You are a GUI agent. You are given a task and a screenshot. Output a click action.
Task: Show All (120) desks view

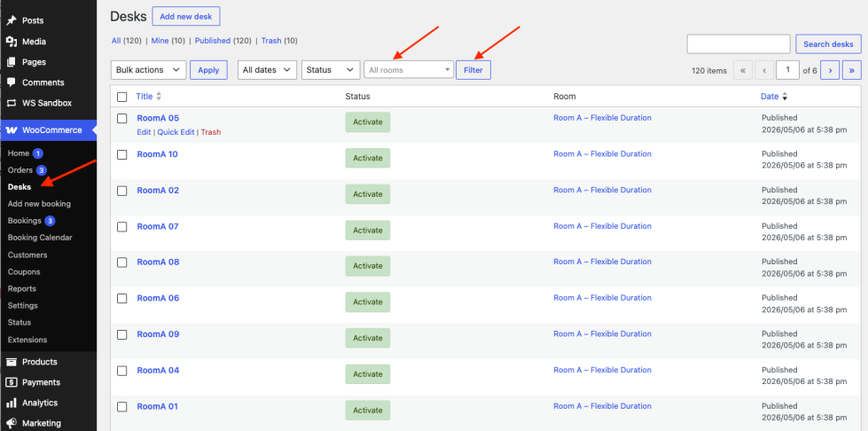pos(126,41)
